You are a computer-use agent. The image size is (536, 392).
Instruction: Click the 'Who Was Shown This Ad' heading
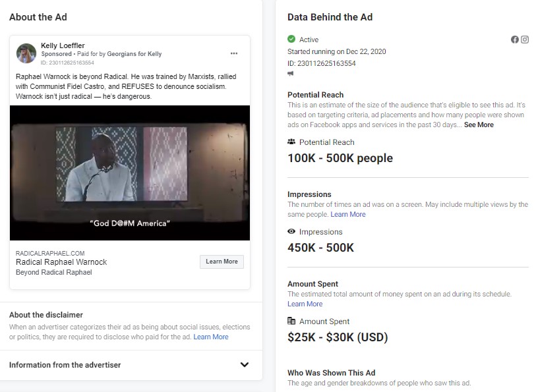pyautogui.click(x=331, y=372)
